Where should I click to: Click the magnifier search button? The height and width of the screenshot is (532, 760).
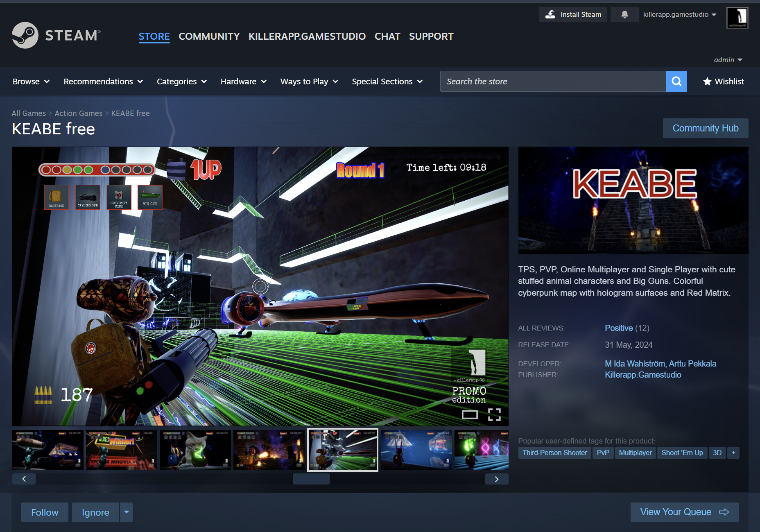676,81
